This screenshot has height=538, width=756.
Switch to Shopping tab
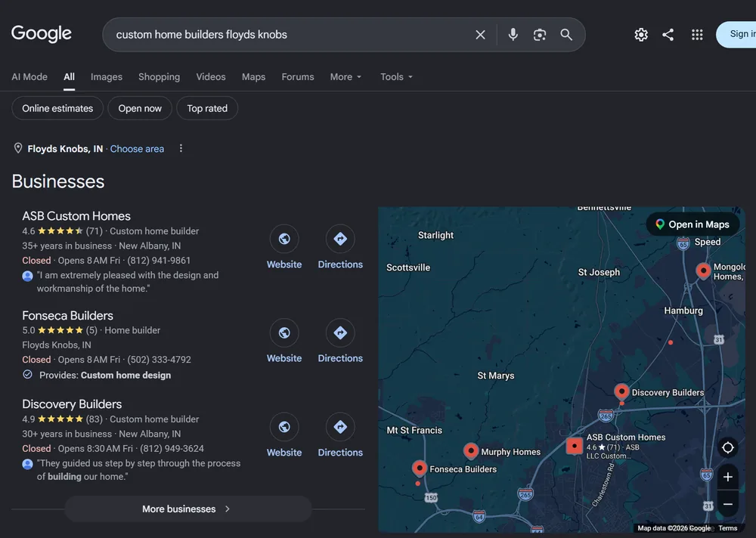[159, 76]
